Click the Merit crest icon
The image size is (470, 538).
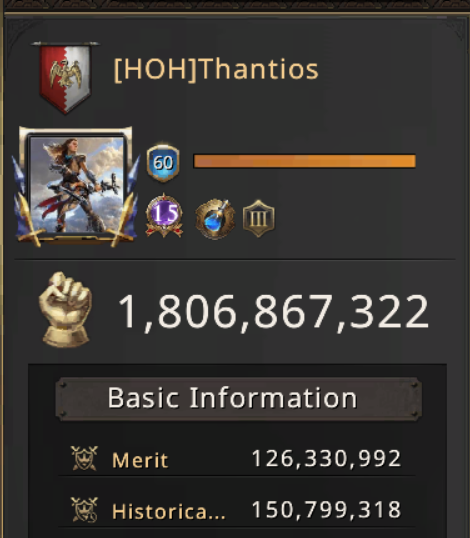click(x=84, y=458)
